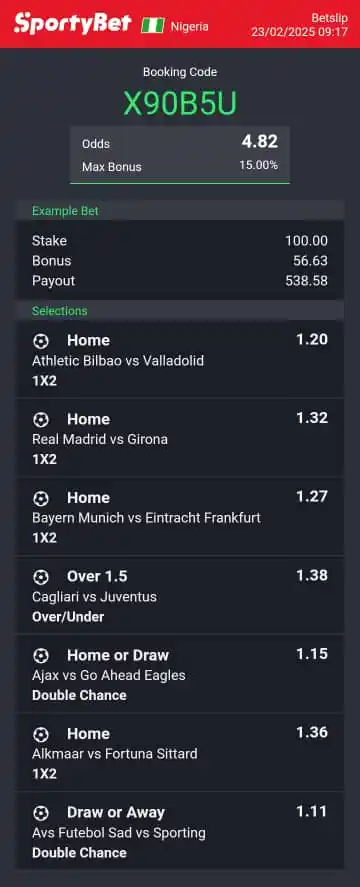Click the football icon beside Home or Draw
360x887 pixels.
(x=41, y=656)
